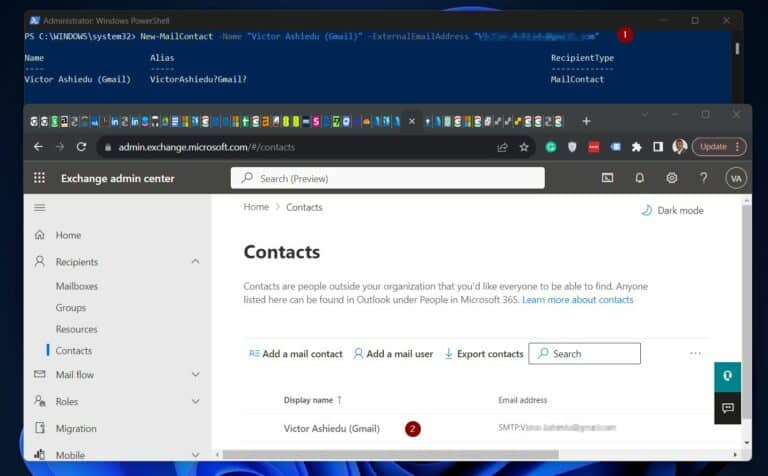The width and height of the screenshot is (768, 476).
Task: Click the Search (Preview) box
Action: [x=387, y=178]
